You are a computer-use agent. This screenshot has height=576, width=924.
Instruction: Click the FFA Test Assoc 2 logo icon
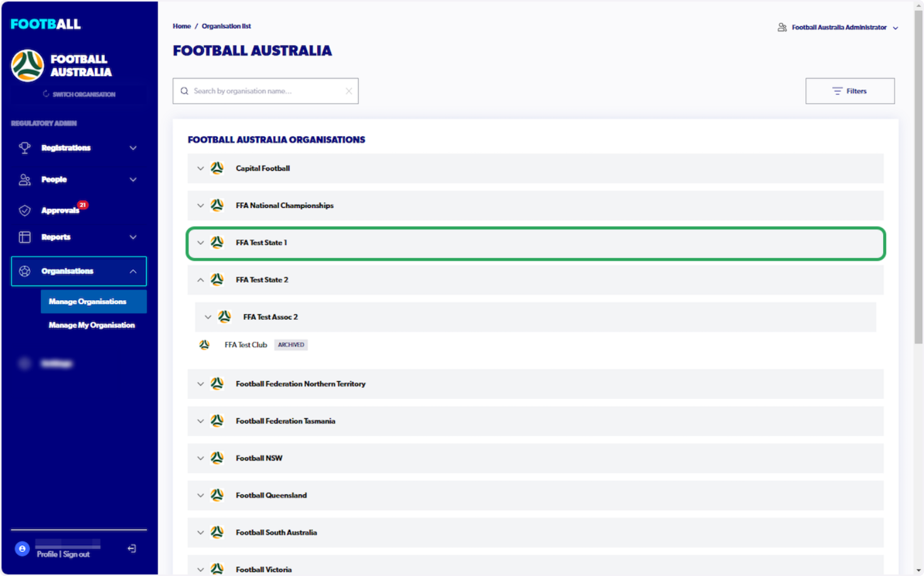[224, 317]
